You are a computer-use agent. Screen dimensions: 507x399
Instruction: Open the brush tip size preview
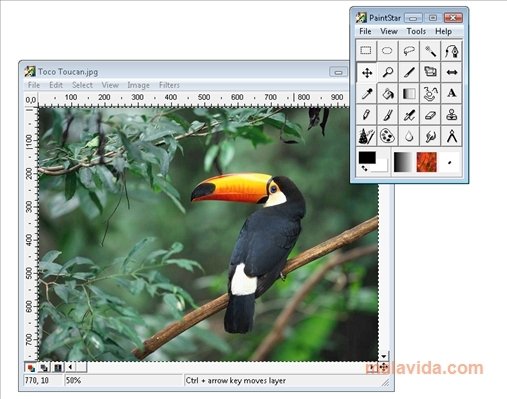click(450, 162)
